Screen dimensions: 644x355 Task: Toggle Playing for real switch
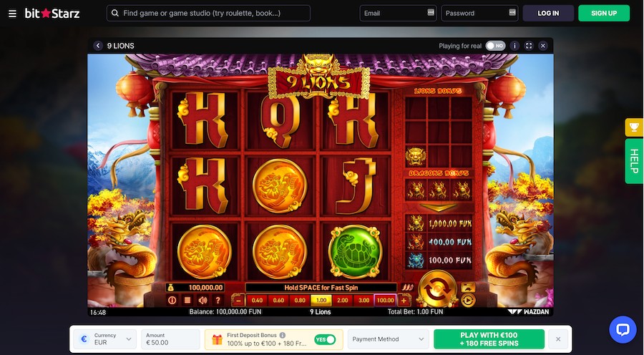495,46
